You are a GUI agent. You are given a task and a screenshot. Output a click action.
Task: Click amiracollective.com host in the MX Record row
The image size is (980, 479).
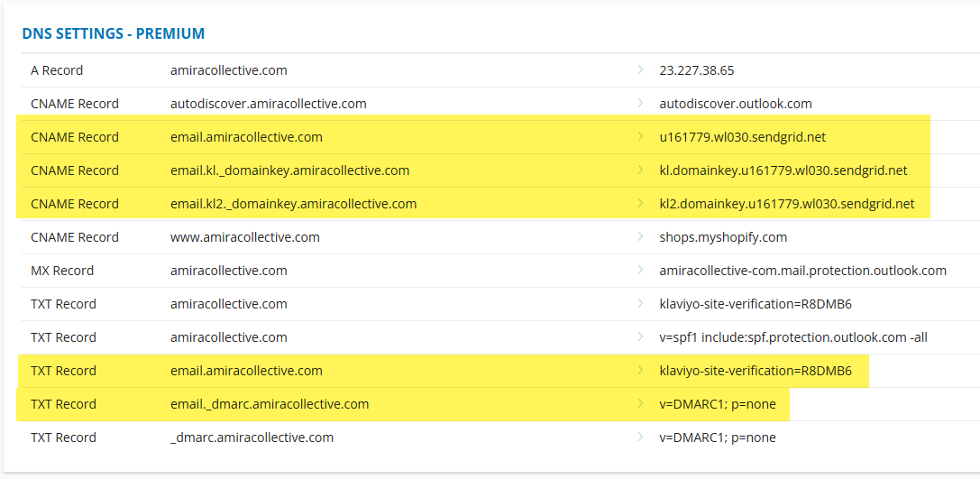229,271
